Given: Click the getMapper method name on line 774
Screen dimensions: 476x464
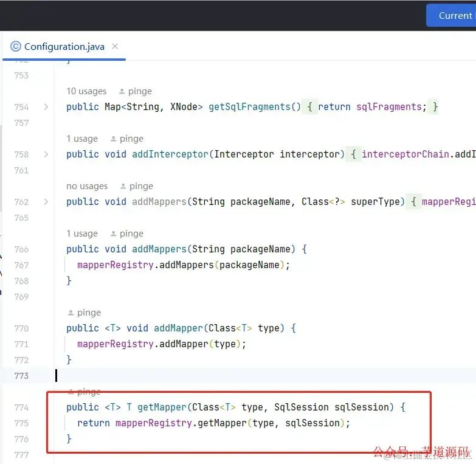Looking at the screenshot, I should (x=162, y=407).
